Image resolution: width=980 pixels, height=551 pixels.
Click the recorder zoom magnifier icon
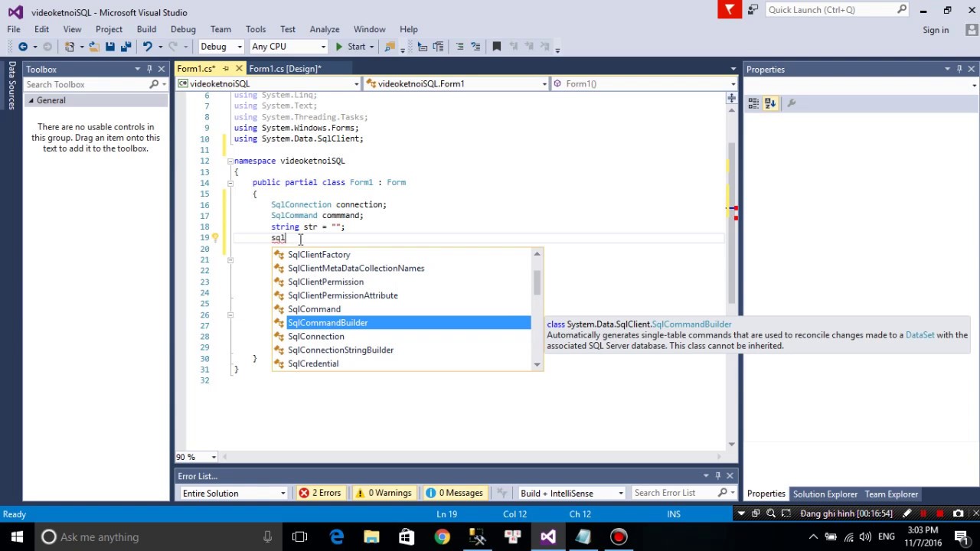click(771, 514)
